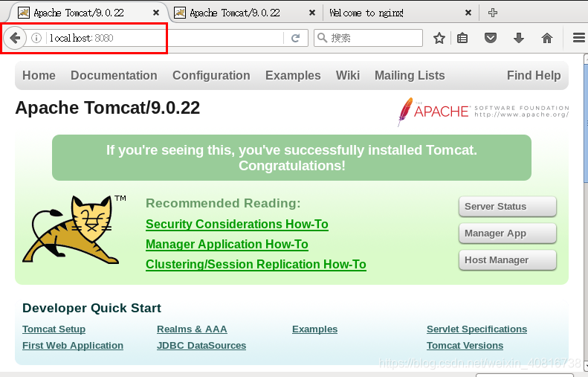The image size is (588, 377).
Task: Open Find Help in navigation bar
Action: click(x=534, y=75)
